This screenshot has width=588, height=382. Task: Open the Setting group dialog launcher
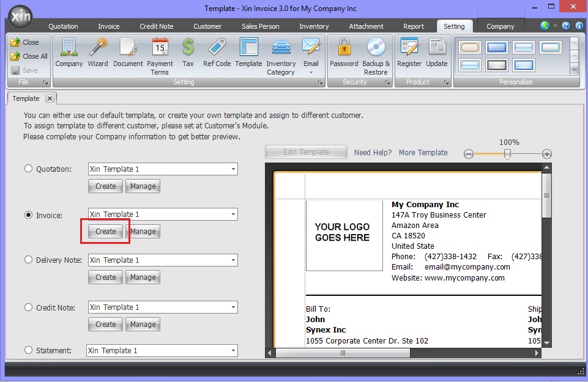320,82
